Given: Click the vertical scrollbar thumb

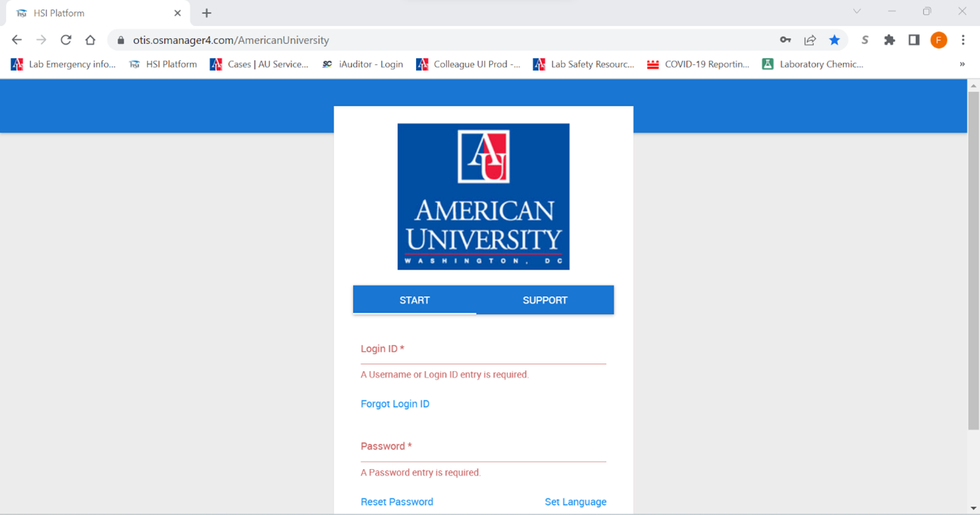Looking at the screenshot, I should [x=973, y=261].
